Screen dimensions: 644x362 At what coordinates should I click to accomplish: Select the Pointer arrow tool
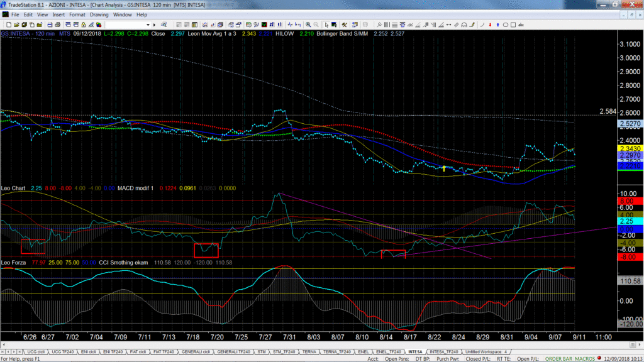pyautogui.click(x=326, y=25)
